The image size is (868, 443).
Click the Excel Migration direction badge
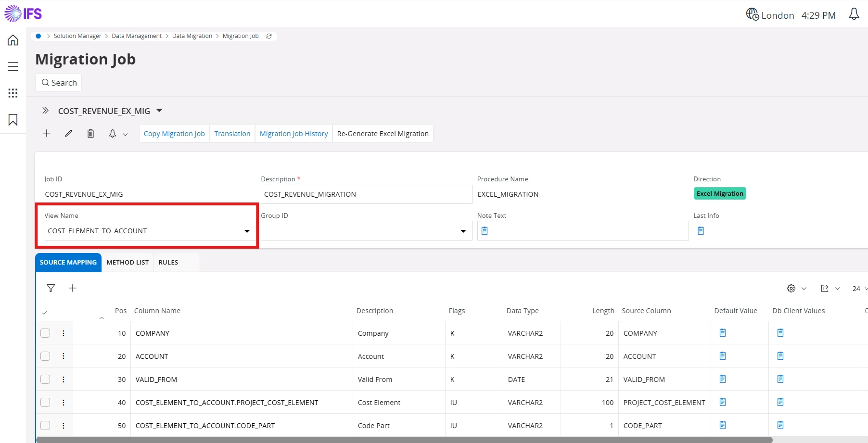(x=720, y=193)
